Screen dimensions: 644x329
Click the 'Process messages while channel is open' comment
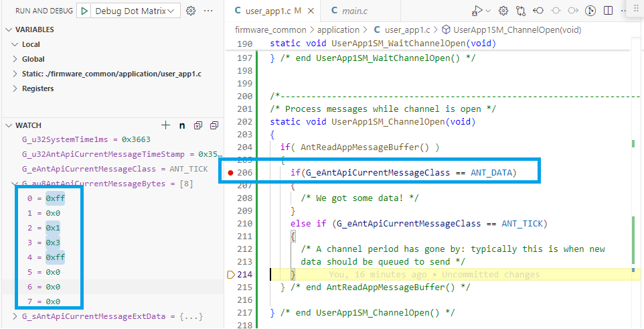(383, 109)
